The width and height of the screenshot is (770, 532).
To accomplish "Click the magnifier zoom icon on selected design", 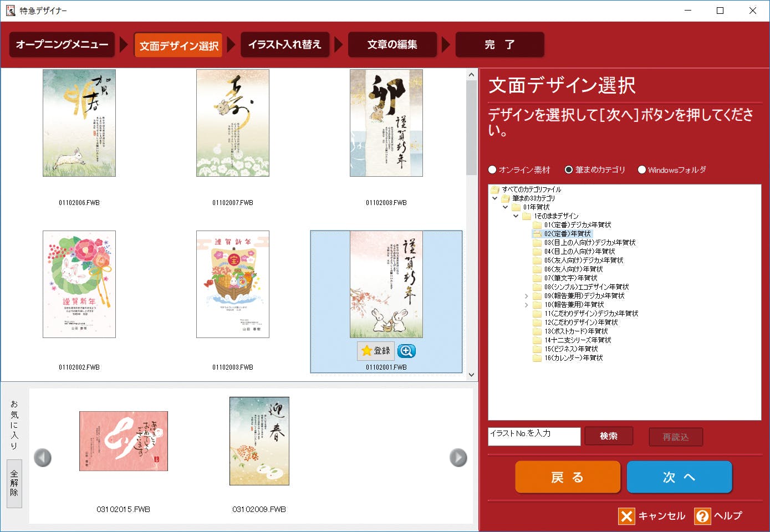I will (x=406, y=351).
